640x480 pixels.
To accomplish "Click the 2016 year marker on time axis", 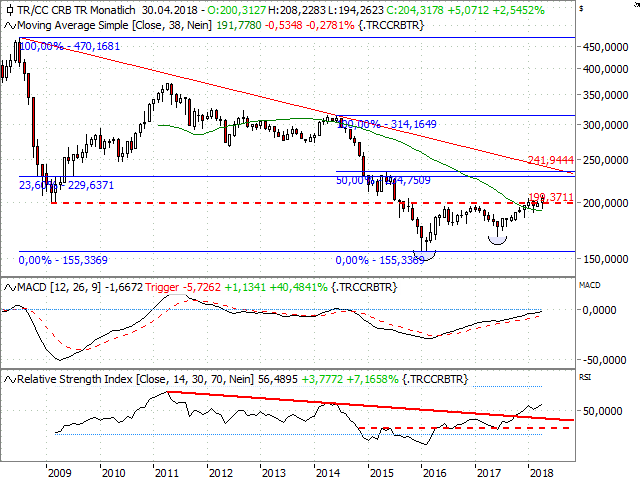I will [x=435, y=473].
